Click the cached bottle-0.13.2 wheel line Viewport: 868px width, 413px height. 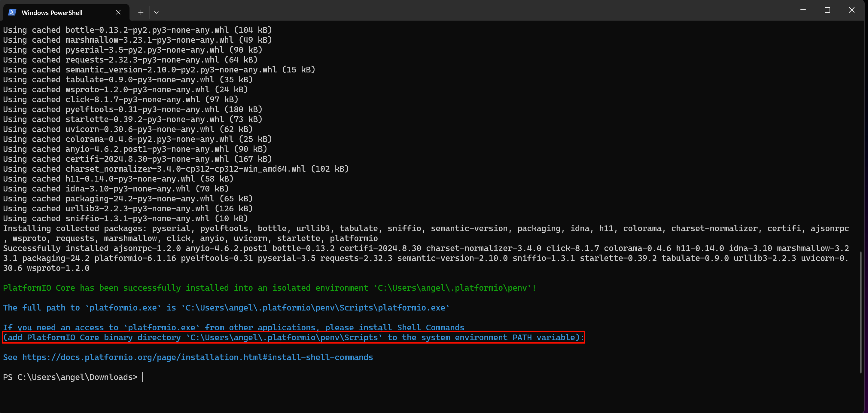pos(138,30)
